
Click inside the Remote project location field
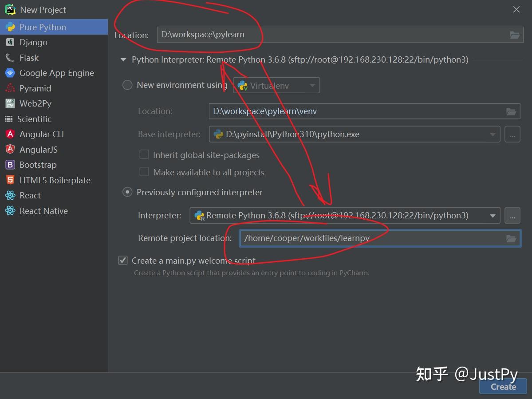(x=355, y=238)
